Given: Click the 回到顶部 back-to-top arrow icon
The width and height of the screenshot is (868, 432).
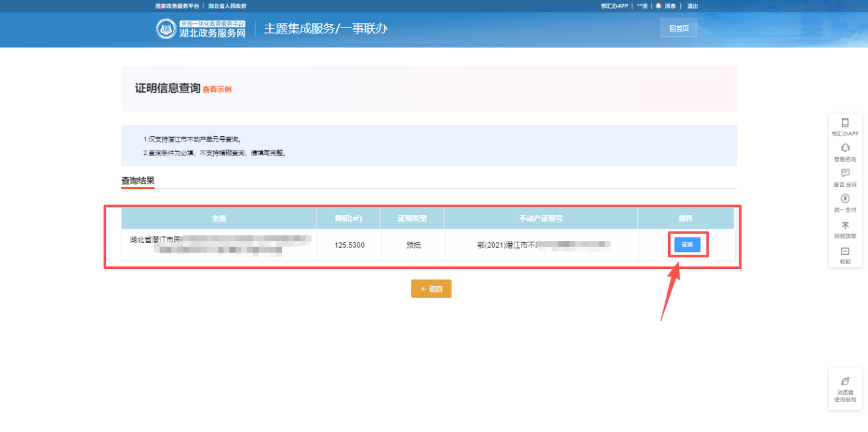Looking at the screenshot, I should click(x=845, y=225).
